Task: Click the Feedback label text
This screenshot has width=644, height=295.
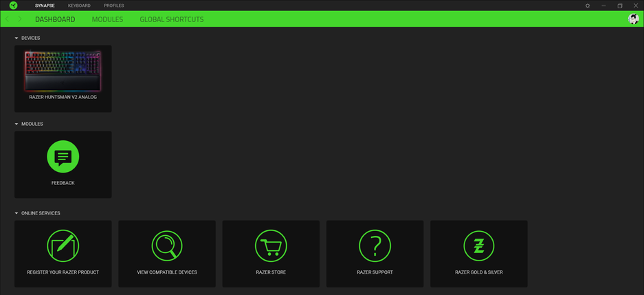Action: point(63,183)
